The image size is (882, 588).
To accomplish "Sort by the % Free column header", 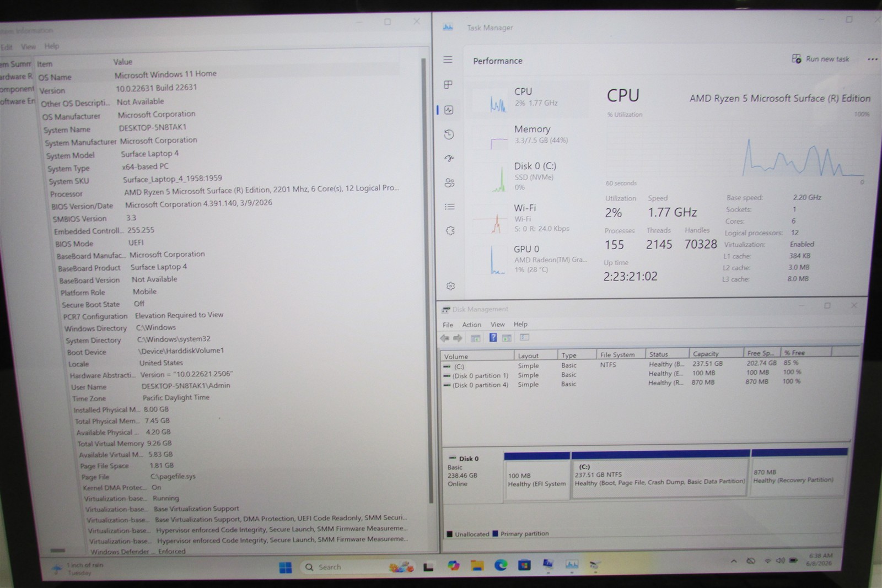I will [805, 352].
